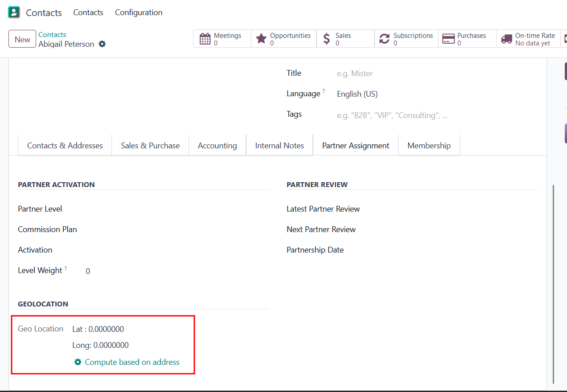567x392 pixels.
Task: Expand the Language dropdown field
Action: pos(401,94)
